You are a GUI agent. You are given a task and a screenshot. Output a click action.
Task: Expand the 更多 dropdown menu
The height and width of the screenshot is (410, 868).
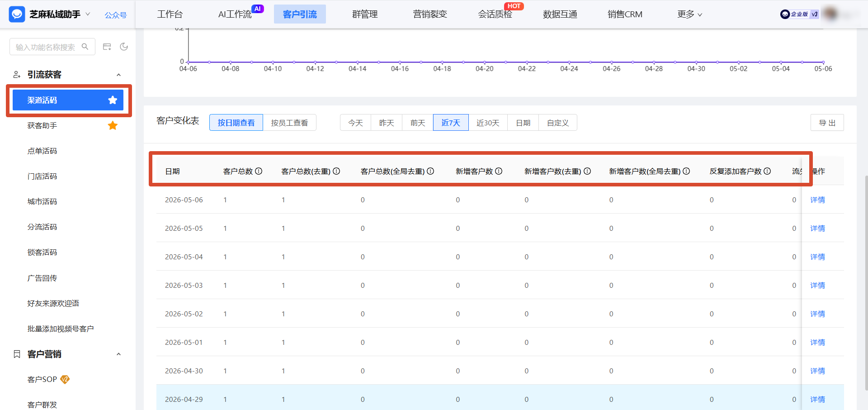point(689,14)
